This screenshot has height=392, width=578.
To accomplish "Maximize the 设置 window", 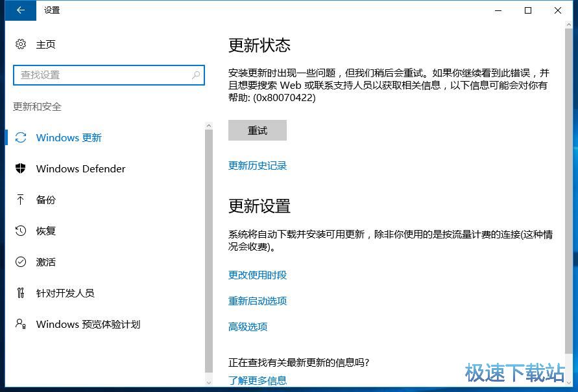I will coord(528,10).
